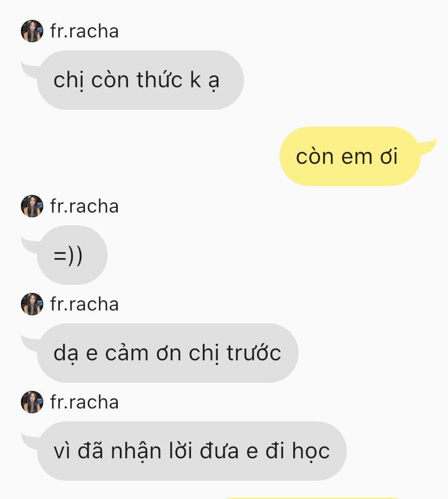Tap fr.racha profile picture above '=))' message
The height and width of the screenshot is (499, 448).
coord(32,206)
